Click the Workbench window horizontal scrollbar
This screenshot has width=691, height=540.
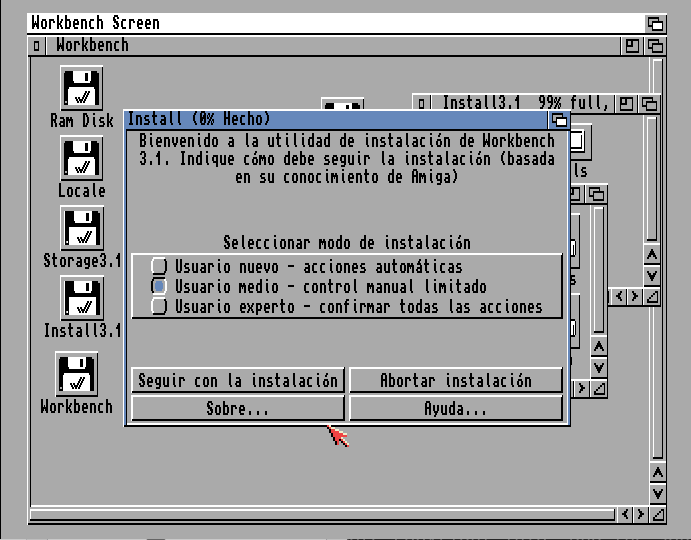pos(320,515)
